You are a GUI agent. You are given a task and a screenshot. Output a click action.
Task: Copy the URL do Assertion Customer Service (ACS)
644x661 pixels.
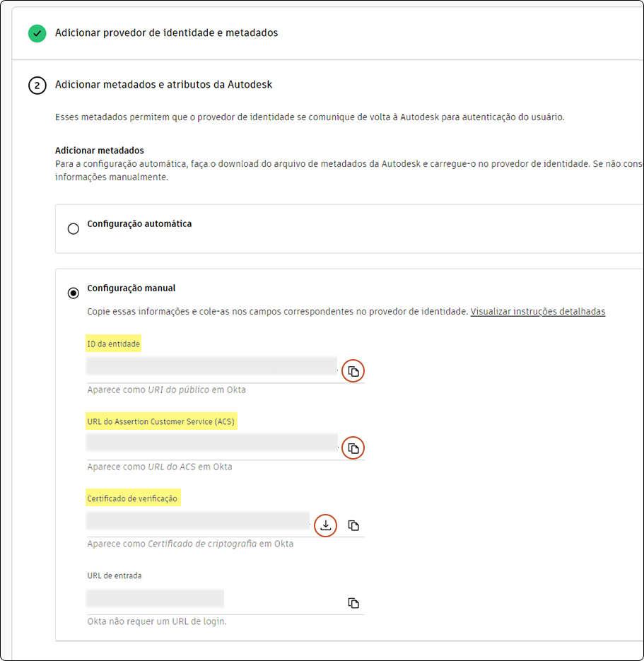click(x=353, y=448)
